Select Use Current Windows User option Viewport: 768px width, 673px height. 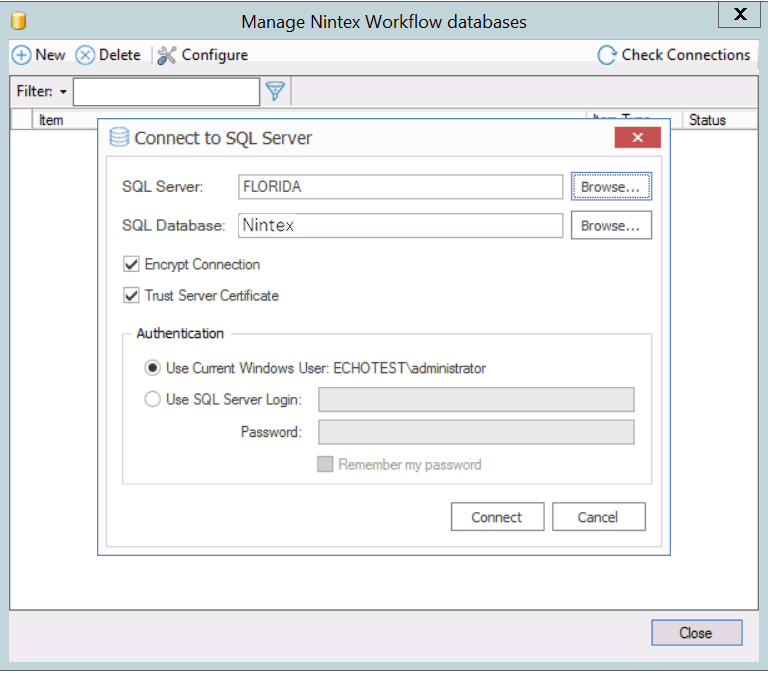[152, 368]
